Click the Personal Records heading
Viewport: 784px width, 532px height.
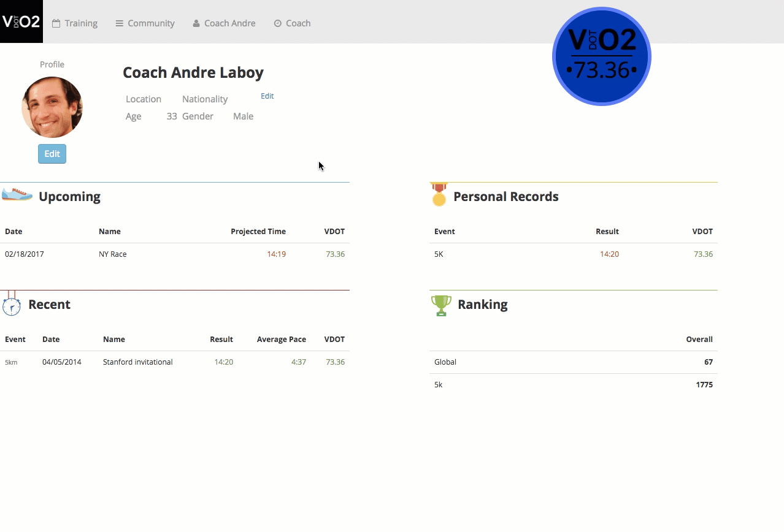point(506,197)
